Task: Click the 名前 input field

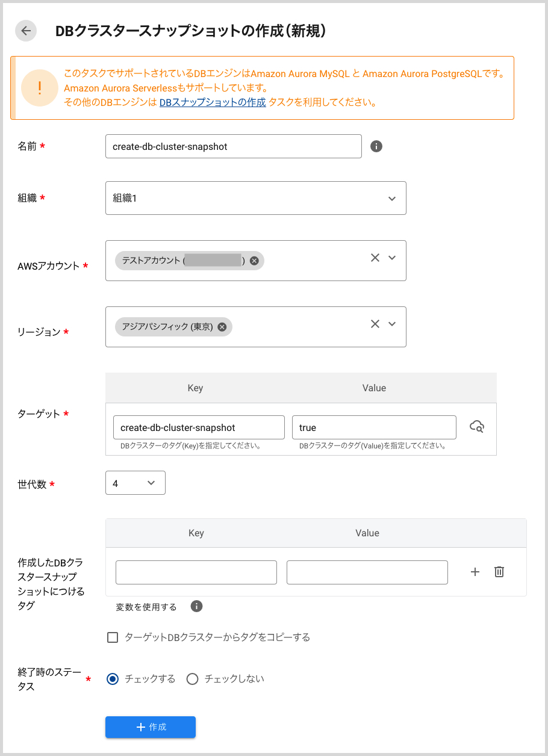Action: 233,146
